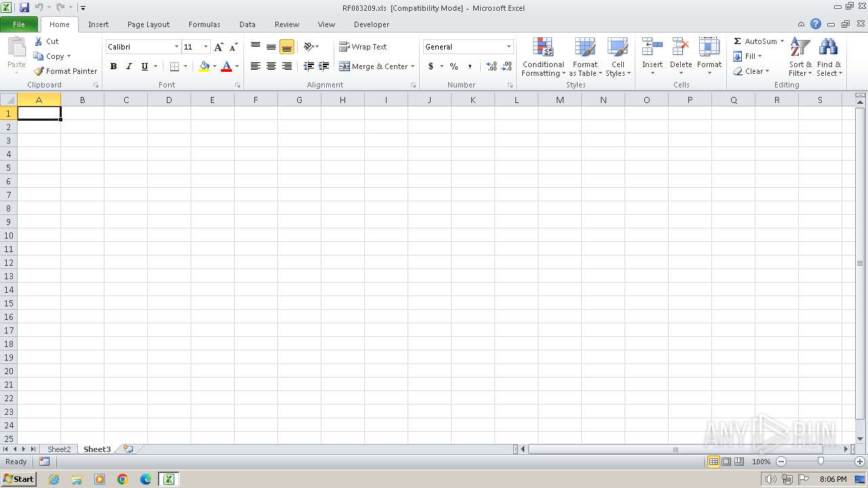Click the zoom slider handle

[821, 462]
